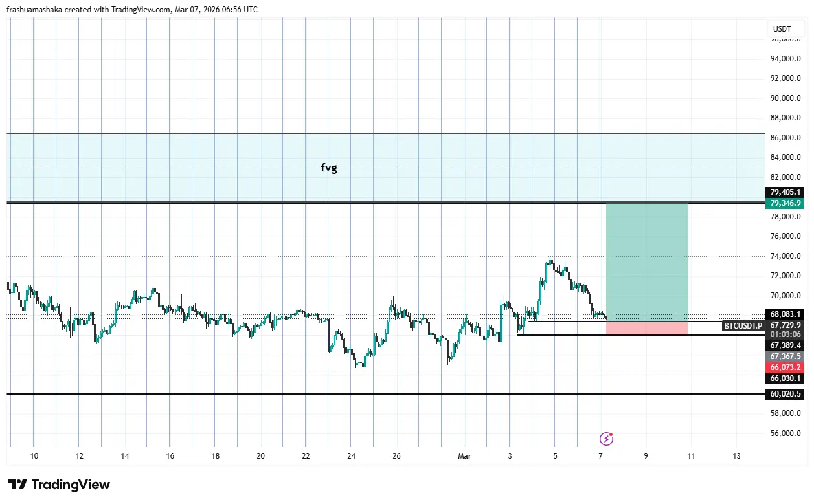Click the 90,000.0 price axis value
This screenshot has height=504, width=814.
(786, 98)
